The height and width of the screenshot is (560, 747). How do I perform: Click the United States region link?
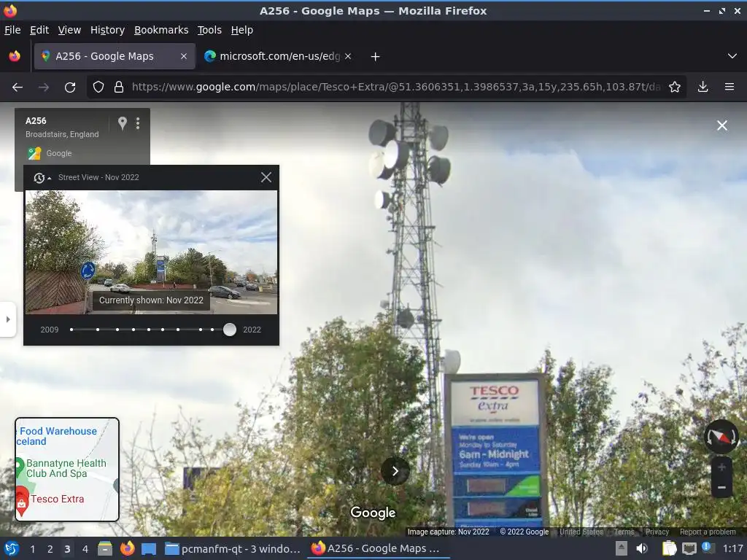tap(581, 532)
